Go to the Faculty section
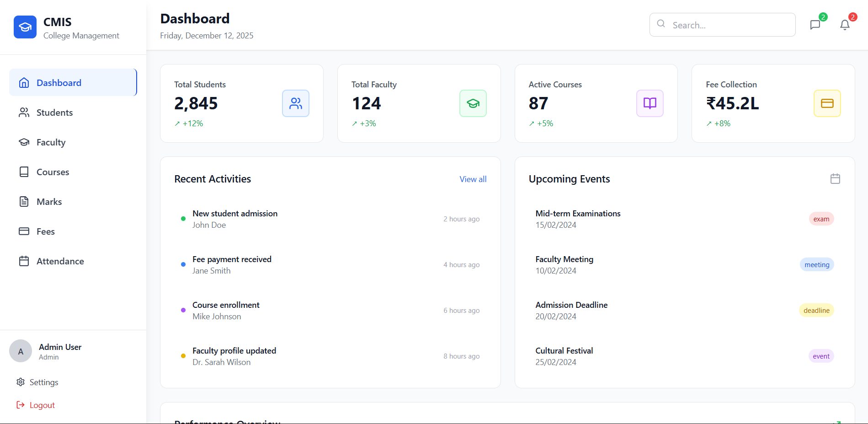 click(x=73, y=142)
